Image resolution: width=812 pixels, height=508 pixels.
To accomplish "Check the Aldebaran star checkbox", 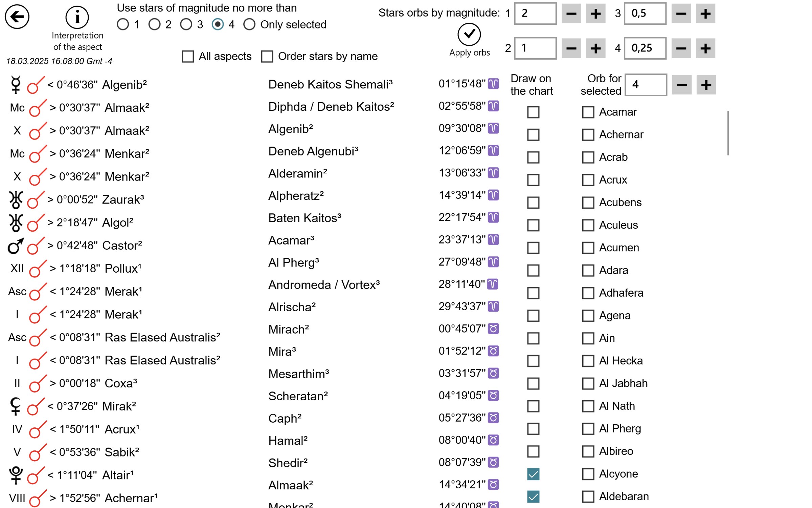I will pos(588,497).
